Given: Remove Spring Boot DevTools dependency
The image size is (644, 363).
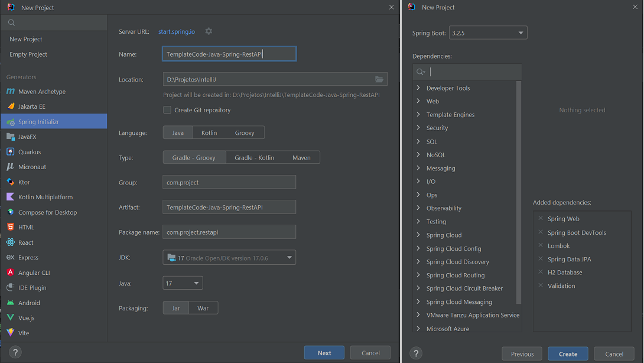Looking at the screenshot, I should pyautogui.click(x=541, y=232).
